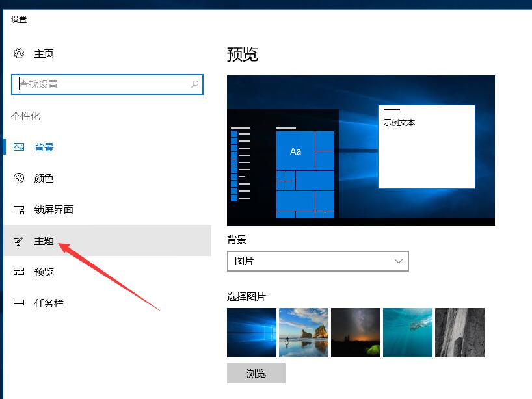The height and width of the screenshot is (399, 532).
Task: Click the picture icon beside 背景
Action: click(19, 148)
